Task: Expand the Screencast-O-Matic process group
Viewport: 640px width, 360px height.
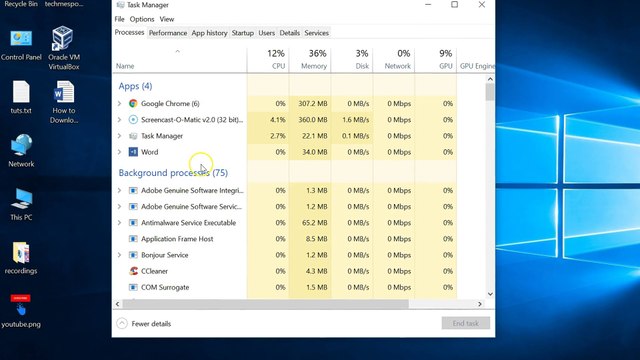Action: pos(119,120)
